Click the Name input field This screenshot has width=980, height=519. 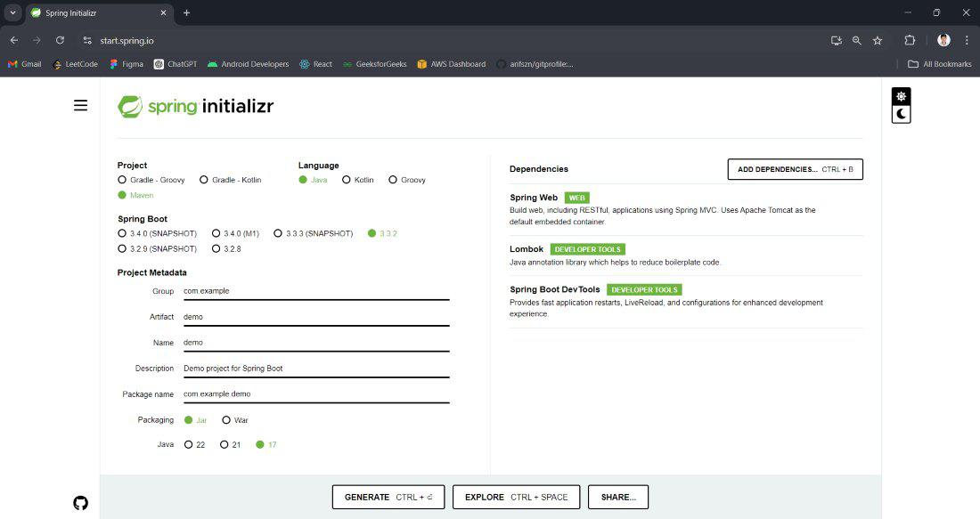coord(316,343)
